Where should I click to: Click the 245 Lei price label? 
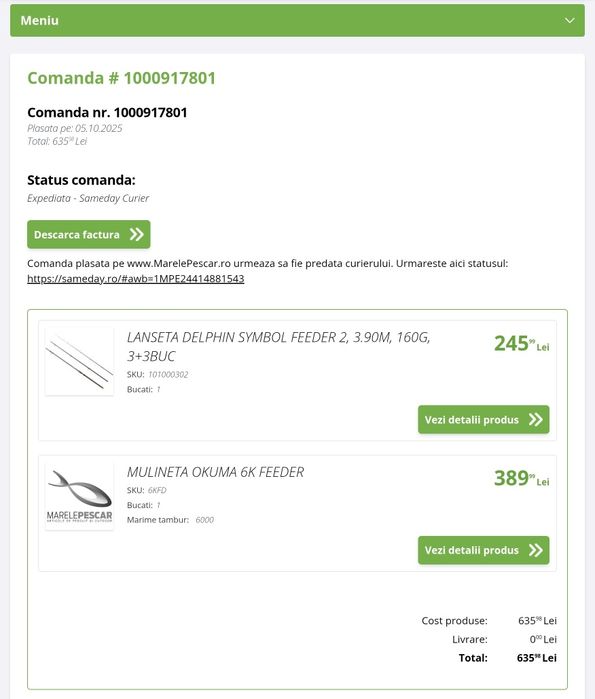(x=521, y=344)
